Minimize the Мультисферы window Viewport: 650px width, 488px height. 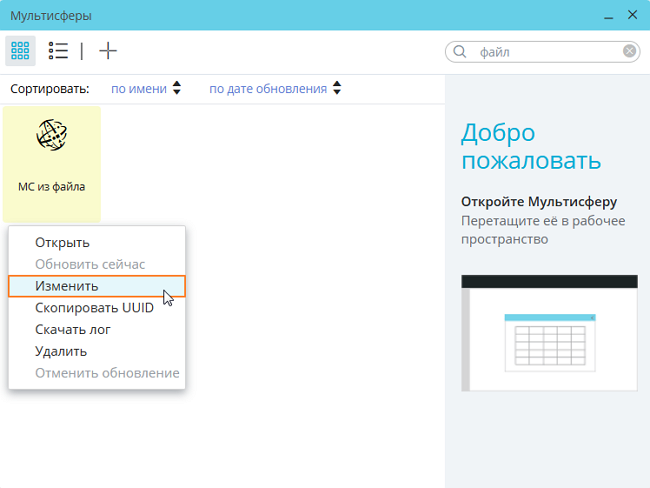[608, 16]
